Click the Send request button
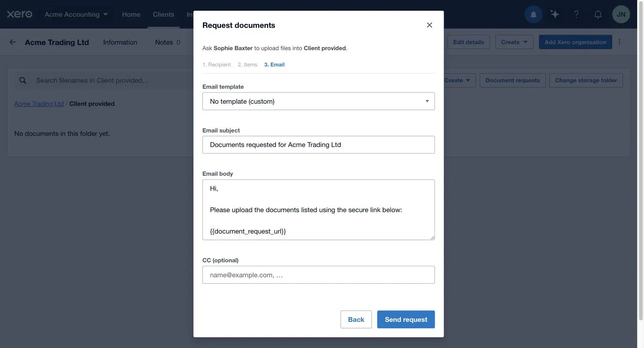Screen dimensions: 644x348 pyautogui.click(x=406, y=320)
